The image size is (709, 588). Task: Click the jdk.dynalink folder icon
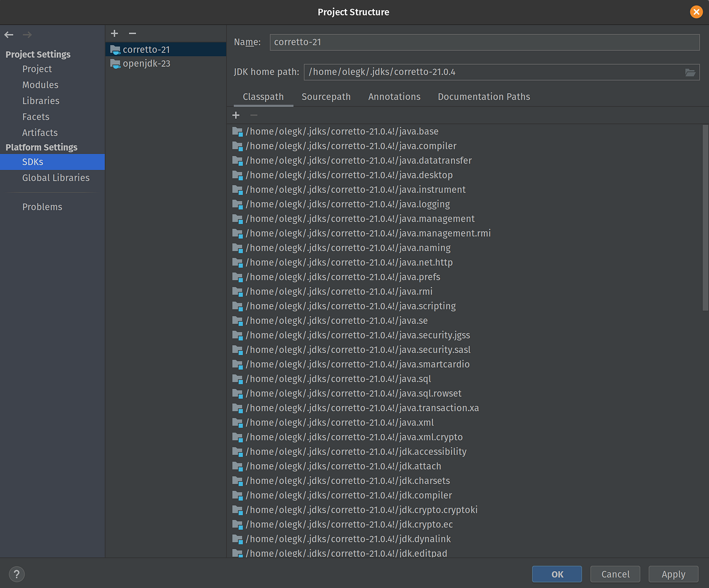(237, 539)
